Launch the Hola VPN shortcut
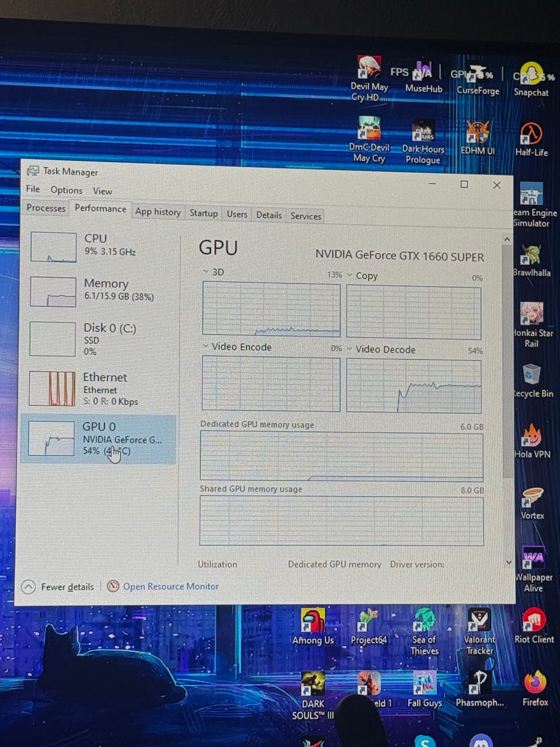This screenshot has width=560, height=747. [x=532, y=441]
